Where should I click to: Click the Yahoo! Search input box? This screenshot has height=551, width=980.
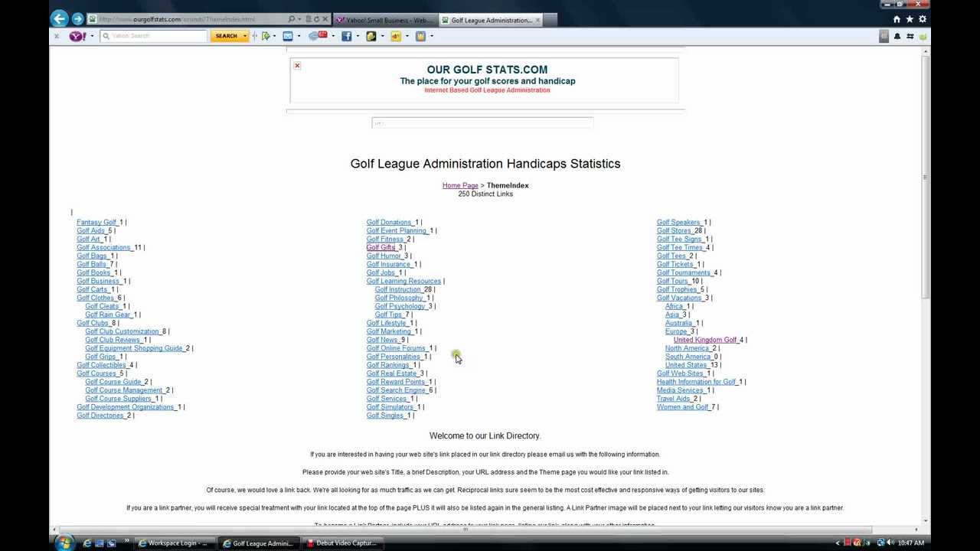pyautogui.click(x=154, y=36)
